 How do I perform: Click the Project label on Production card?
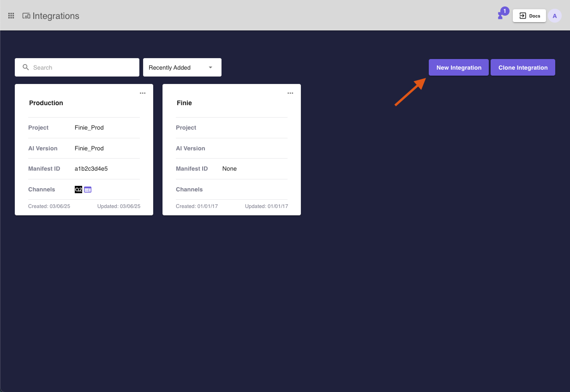pos(38,128)
